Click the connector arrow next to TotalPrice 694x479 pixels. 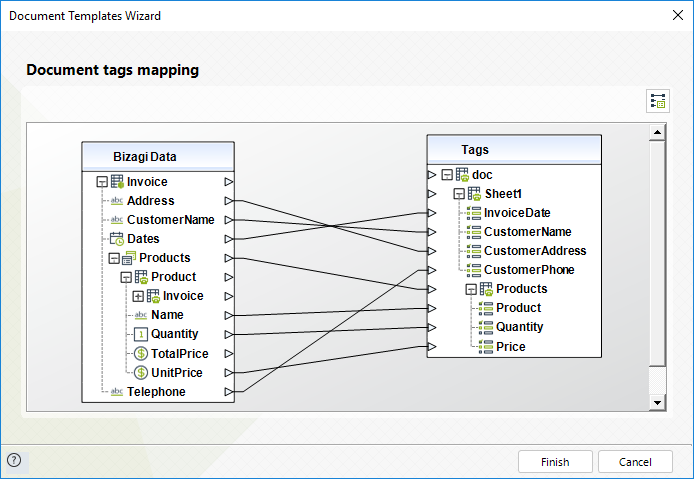228,353
